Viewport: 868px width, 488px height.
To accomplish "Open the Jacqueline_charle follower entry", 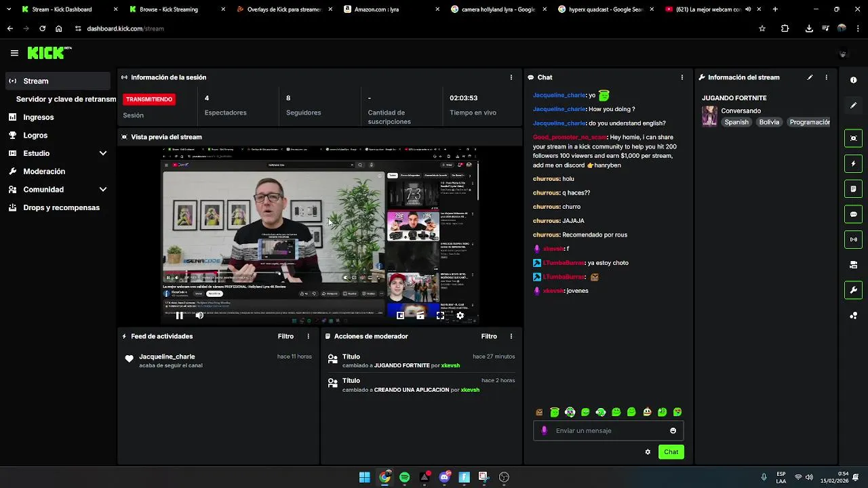I will (x=218, y=361).
